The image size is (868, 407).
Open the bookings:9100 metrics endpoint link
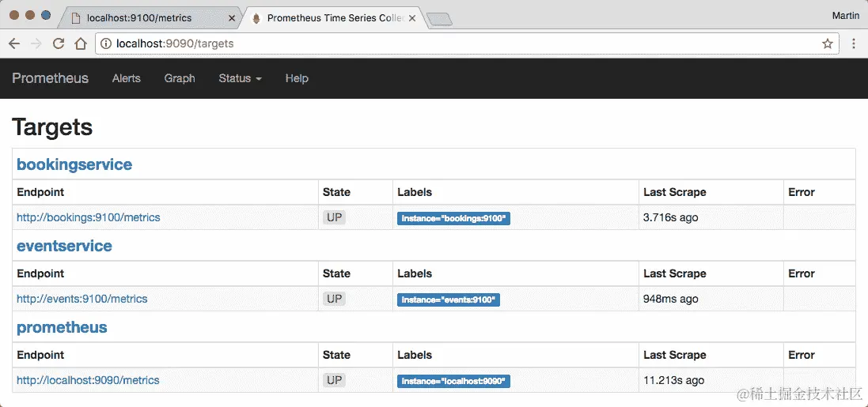pyautogui.click(x=89, y=217)
